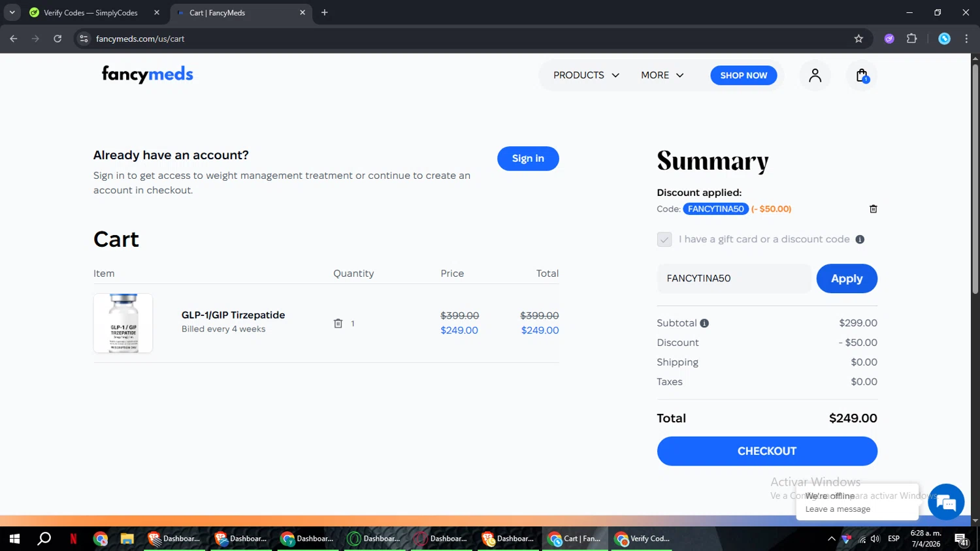Open the live chat bubble icon

[945, 501]
